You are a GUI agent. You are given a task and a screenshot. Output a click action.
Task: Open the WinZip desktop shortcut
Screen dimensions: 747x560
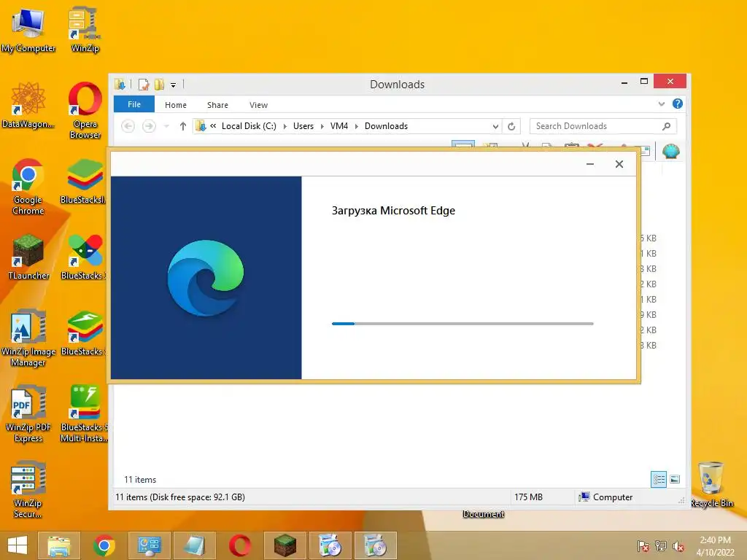point(85,29)
